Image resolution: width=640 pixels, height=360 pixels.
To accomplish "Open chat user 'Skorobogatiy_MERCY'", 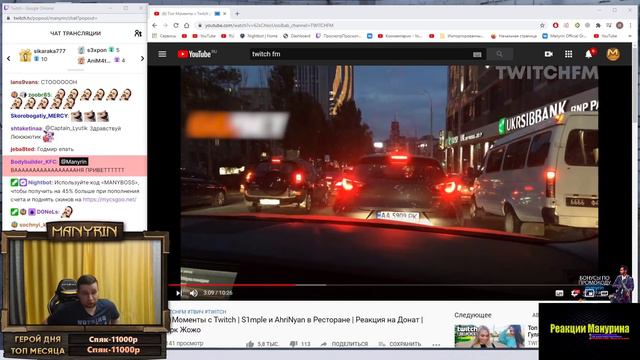I will 39,116.
